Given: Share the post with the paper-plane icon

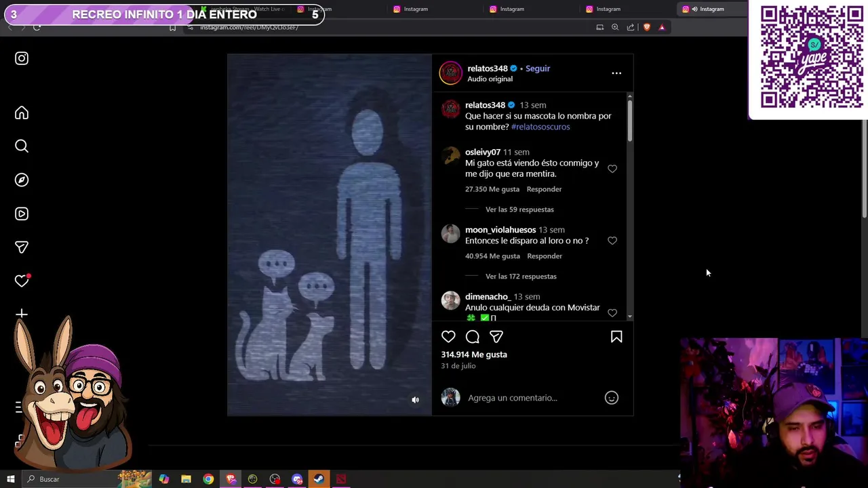Looking at the screenshot, I should 496,337.
